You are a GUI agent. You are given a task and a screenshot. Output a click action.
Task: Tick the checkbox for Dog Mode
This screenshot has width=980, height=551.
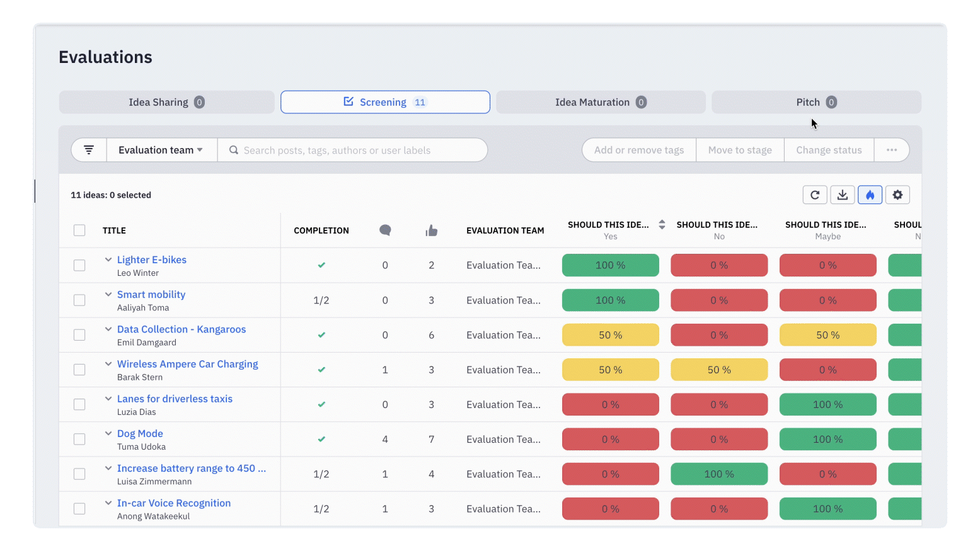tap(79, 439)
